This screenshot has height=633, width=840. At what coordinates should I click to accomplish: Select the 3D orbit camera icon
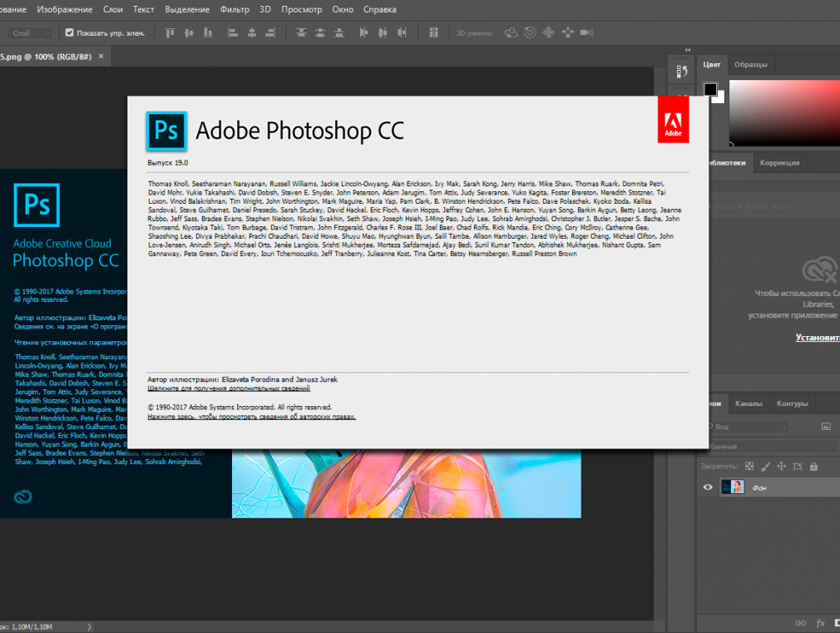[511, 32]
